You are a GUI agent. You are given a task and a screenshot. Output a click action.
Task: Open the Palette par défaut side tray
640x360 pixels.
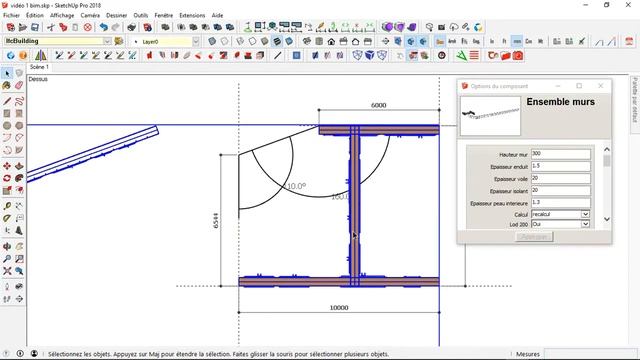(635, 100)
